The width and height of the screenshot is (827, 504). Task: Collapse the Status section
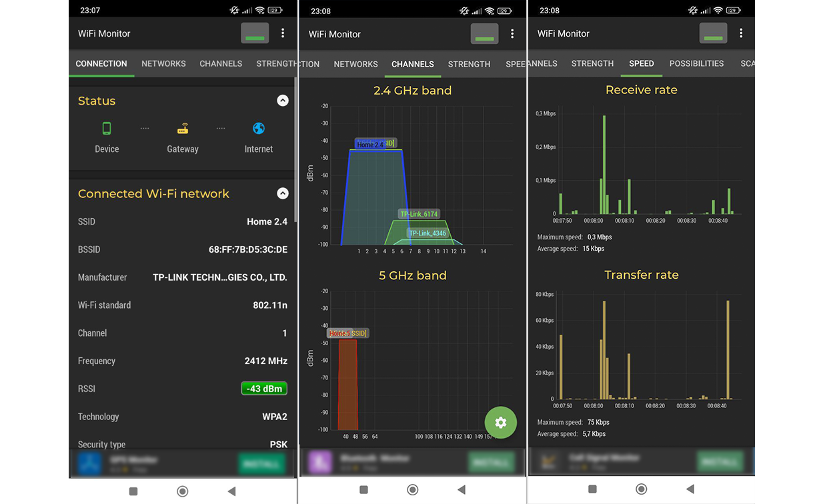(x=283, y=101)
